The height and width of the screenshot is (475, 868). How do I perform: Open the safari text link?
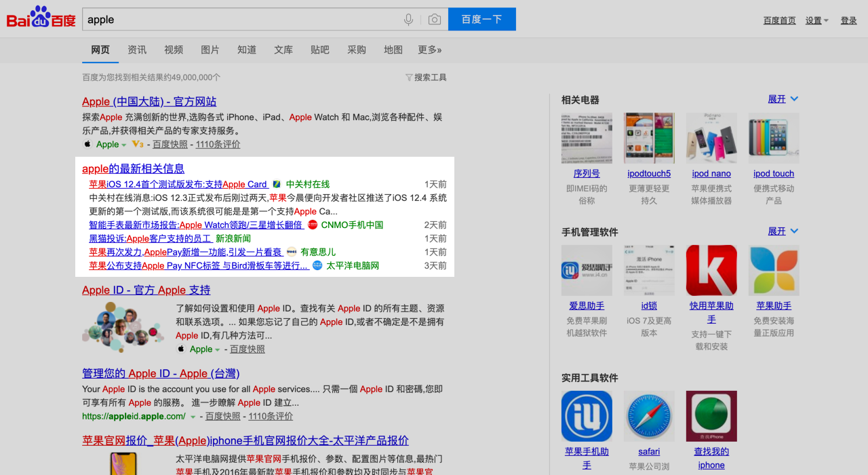649,452
